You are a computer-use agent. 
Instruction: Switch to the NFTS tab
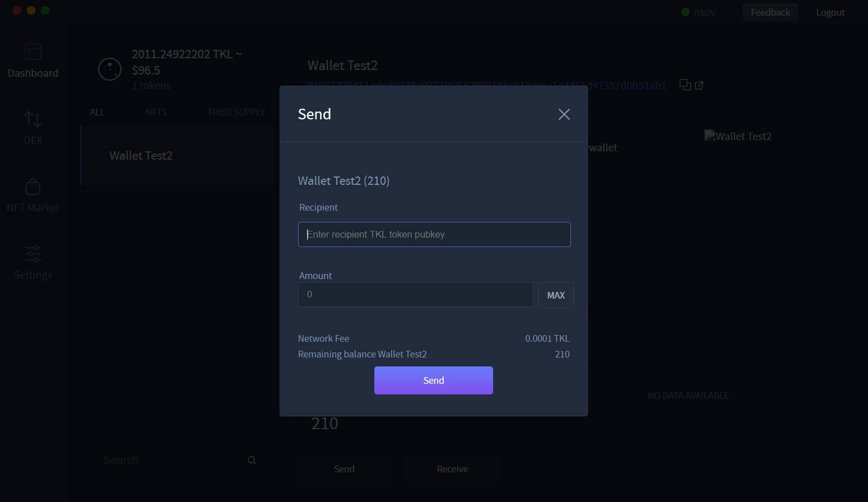tap(156, 112)
